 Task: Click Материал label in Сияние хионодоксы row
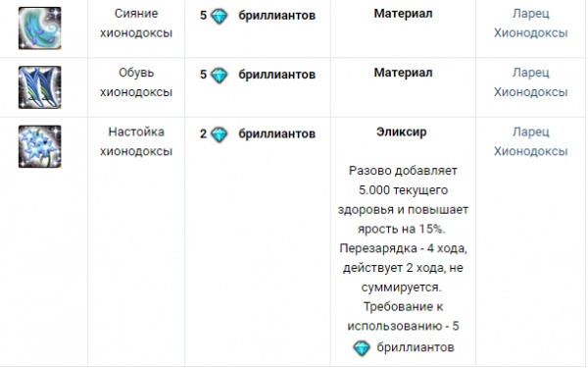click(403, 14)
